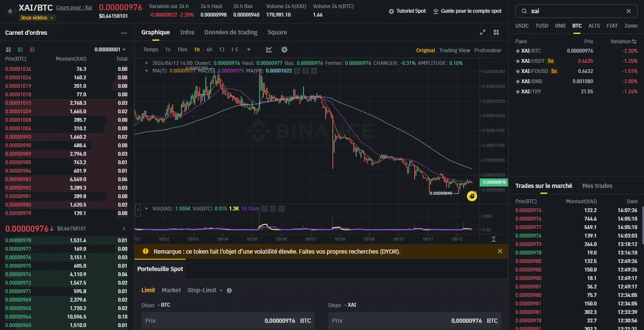644x330 pixels.
Task: Select Limit order type
Action: [148, 290]
